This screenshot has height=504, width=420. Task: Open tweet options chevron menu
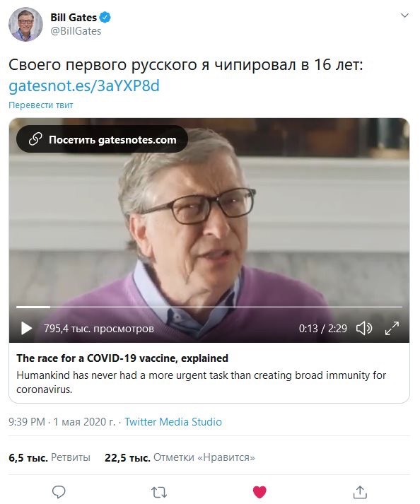tap(404, 16)
